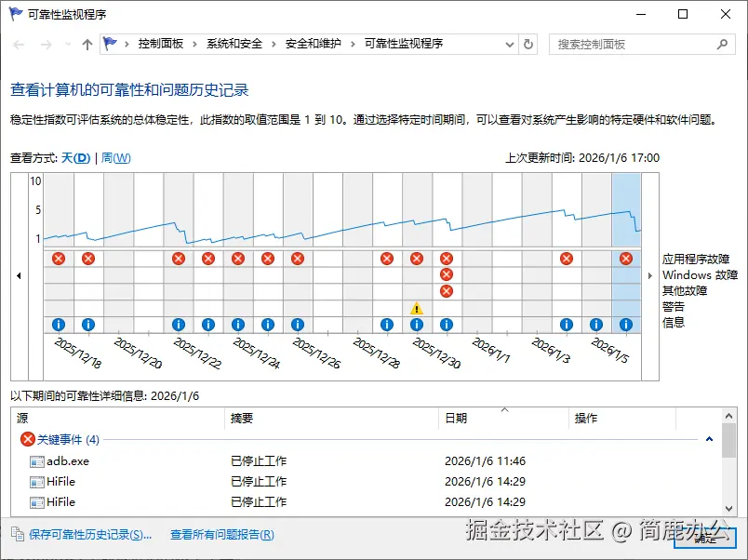Viewport: 748px width, 560px height.
Task: Click the details list scroll down arrow
Action: click(x=728, y=509)
